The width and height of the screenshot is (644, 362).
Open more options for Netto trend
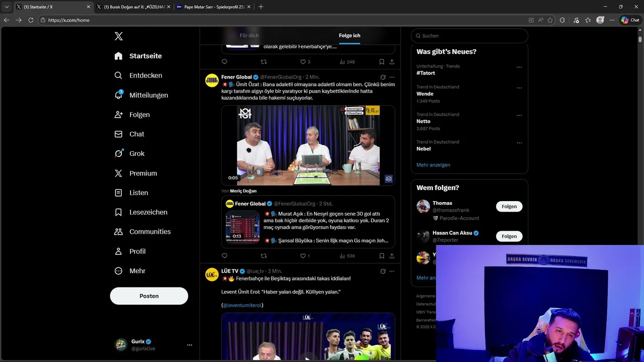519,115
